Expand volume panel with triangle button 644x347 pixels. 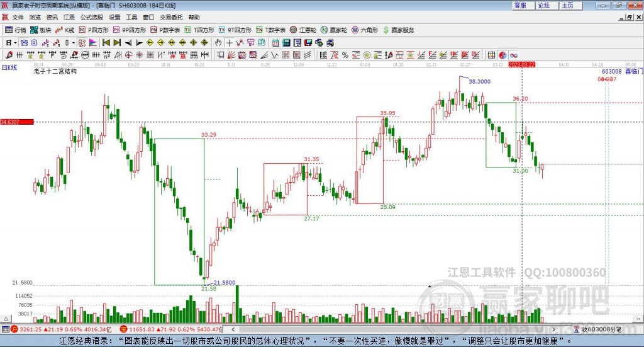pos(6,319)
